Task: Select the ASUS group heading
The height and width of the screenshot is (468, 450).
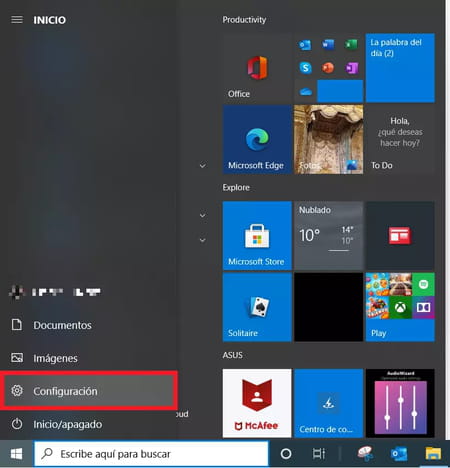Action: (x=232, y=355)
